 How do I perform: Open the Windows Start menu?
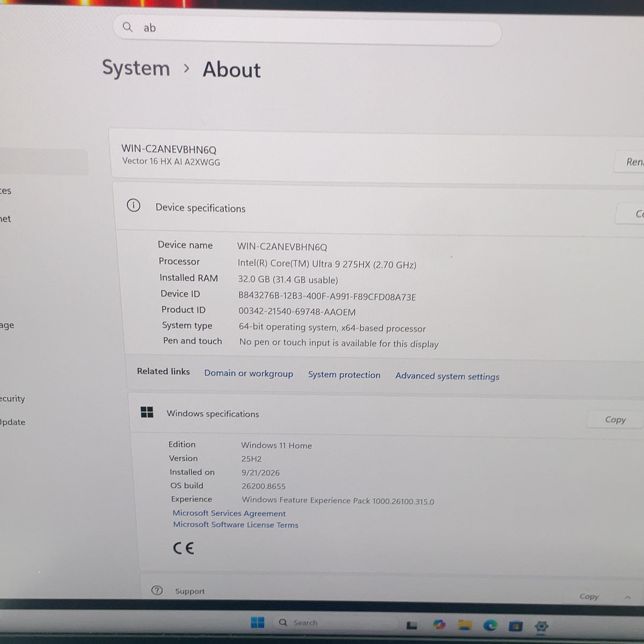(258, 623)
